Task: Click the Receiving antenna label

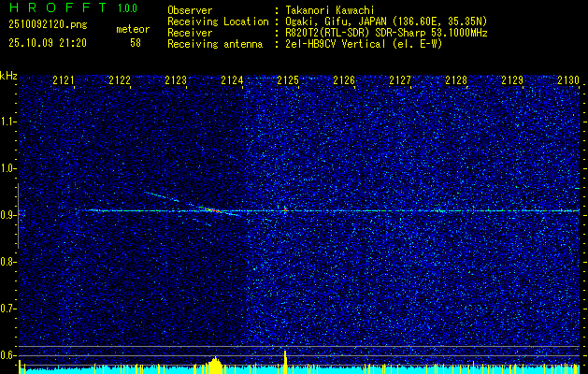Action: coord(215,44)
